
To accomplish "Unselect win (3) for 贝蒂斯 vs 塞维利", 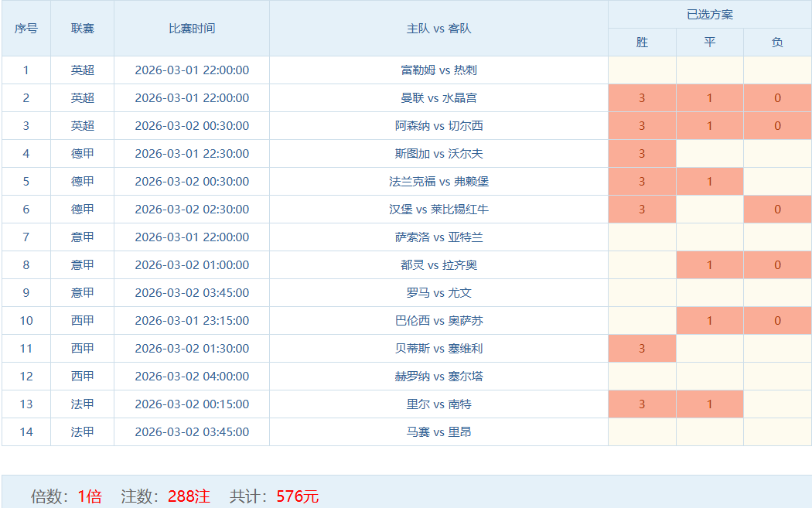I will pos(642,349).
